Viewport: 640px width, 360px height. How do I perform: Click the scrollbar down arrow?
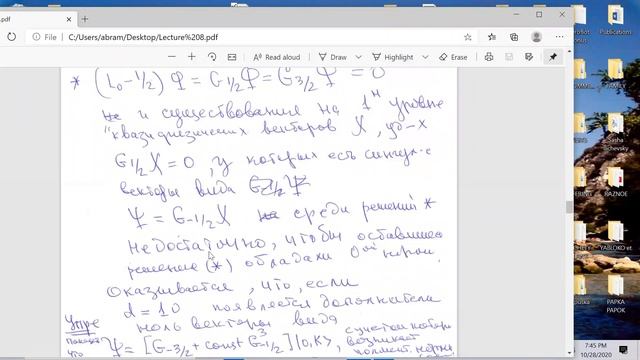pyautogui.click(x=569, y=353)
